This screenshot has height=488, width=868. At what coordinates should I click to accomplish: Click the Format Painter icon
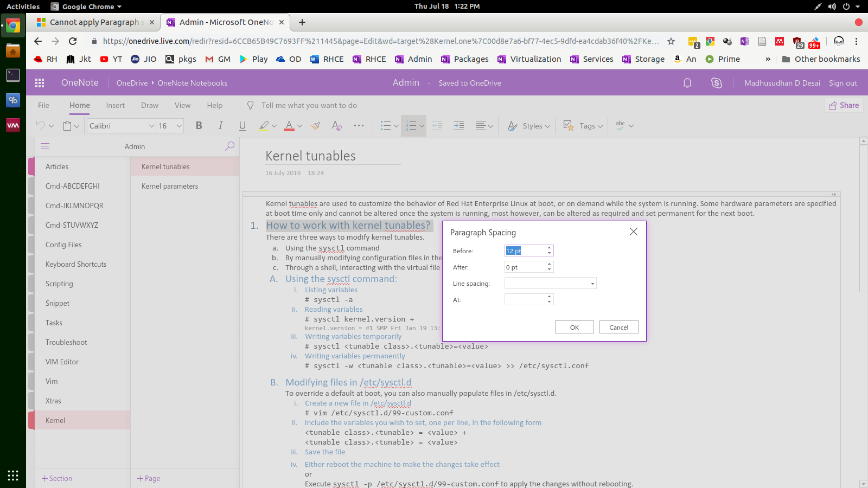(x=315, y=126)
